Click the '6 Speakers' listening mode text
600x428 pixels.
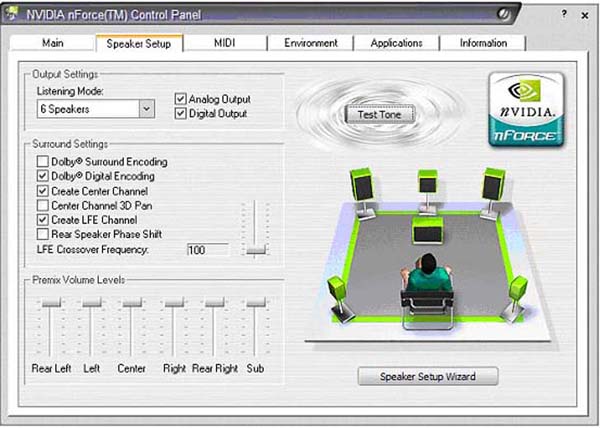click(x=65, y=109)
